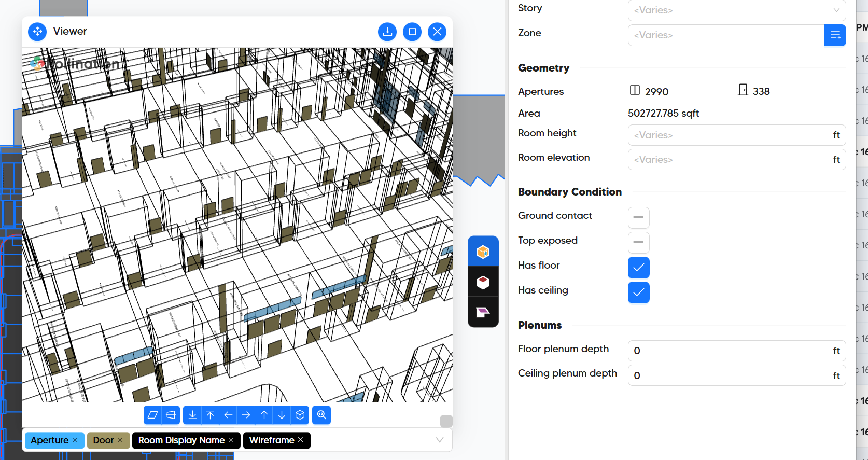Click the zoom extents magnifier icon
The width and height of the screenshot is (868, 460).
click(321, 415)
